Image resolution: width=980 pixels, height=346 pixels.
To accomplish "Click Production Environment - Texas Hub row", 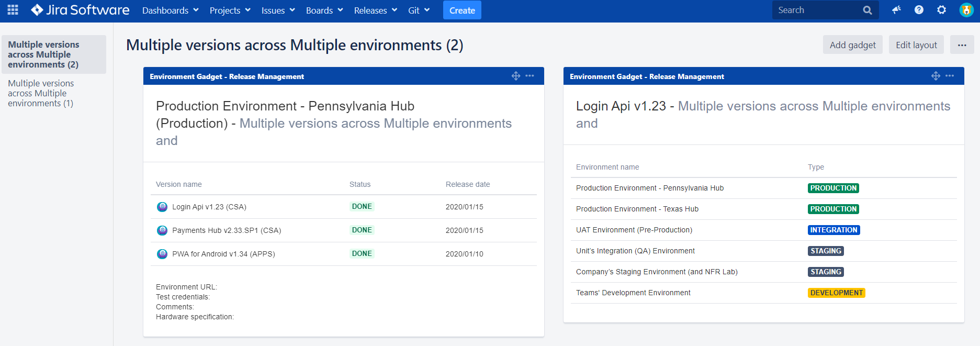I will pyautogui.click(x=764, y=209).
